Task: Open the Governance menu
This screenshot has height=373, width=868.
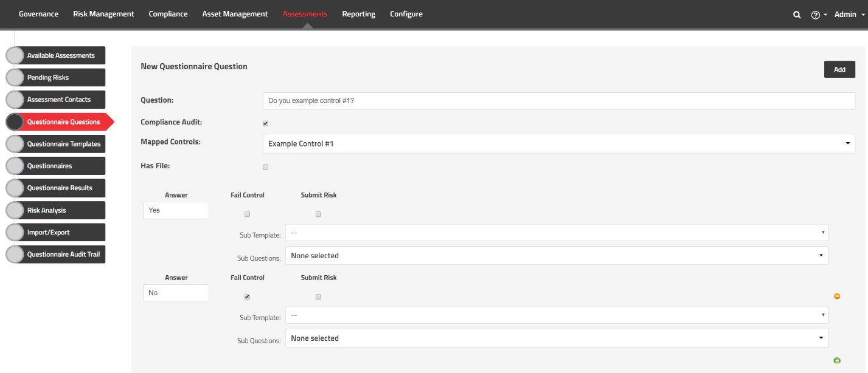Action: coord(39,14)
